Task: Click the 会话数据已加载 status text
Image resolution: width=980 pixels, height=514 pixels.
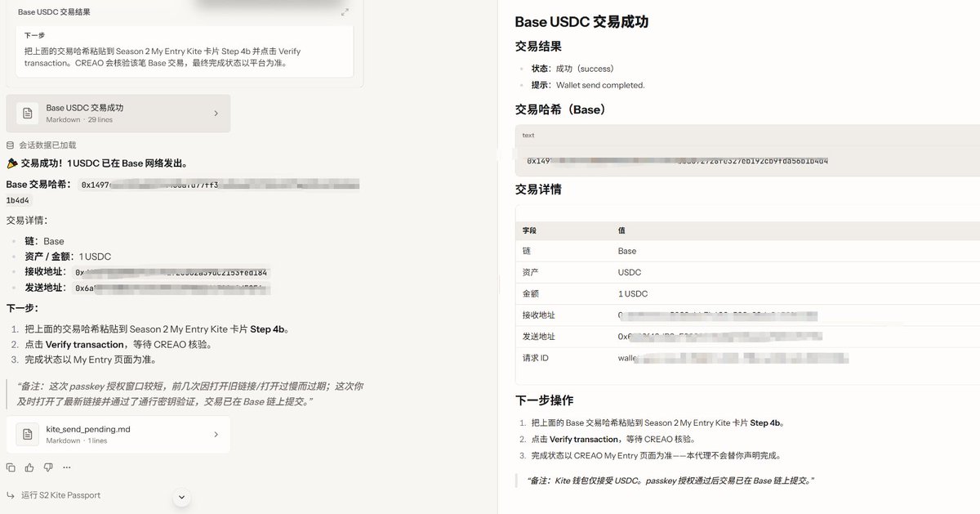Action: click(x=47, y=145)
